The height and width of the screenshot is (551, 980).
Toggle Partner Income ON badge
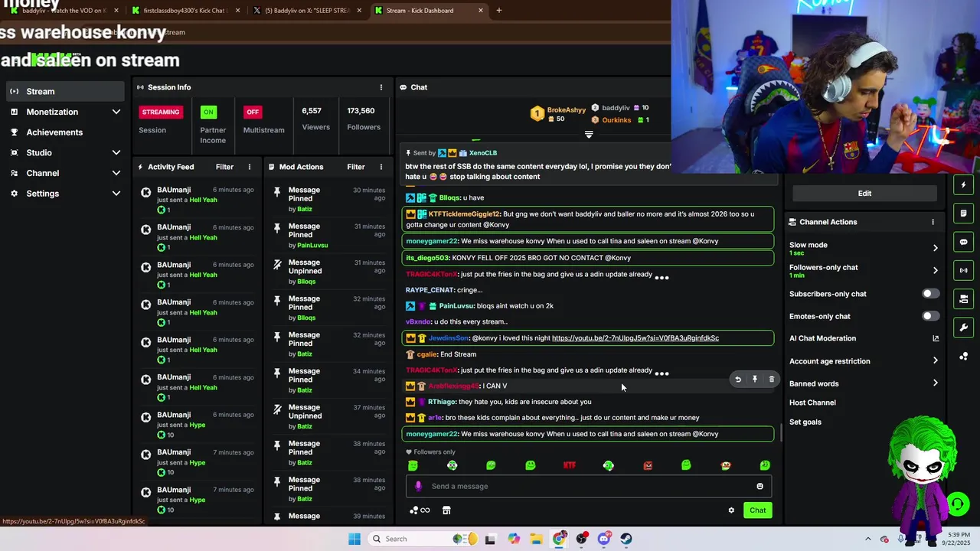[x=208, y=112]
